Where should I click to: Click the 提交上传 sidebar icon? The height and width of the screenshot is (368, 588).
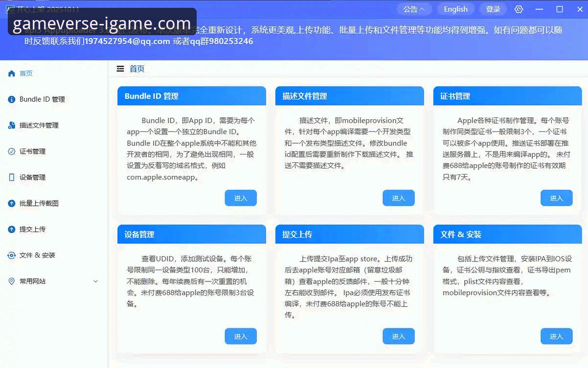coord(12,229)
